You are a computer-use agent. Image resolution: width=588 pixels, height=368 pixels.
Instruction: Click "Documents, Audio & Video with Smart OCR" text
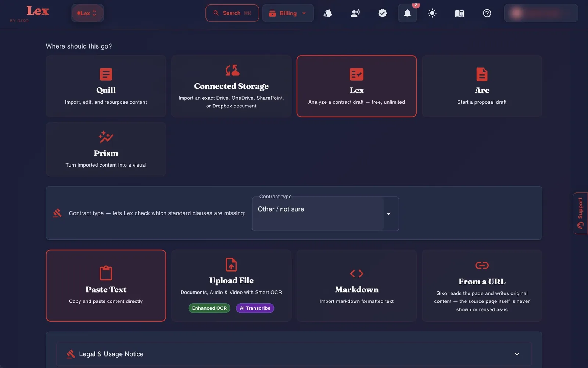pyautogui.click(x=231, y=293)
